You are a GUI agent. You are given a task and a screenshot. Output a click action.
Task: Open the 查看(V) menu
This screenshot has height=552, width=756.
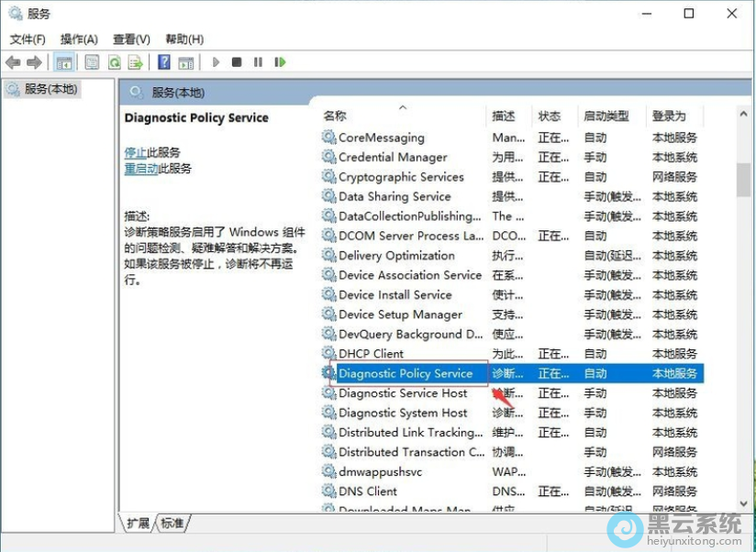click(x=130, y=39)
